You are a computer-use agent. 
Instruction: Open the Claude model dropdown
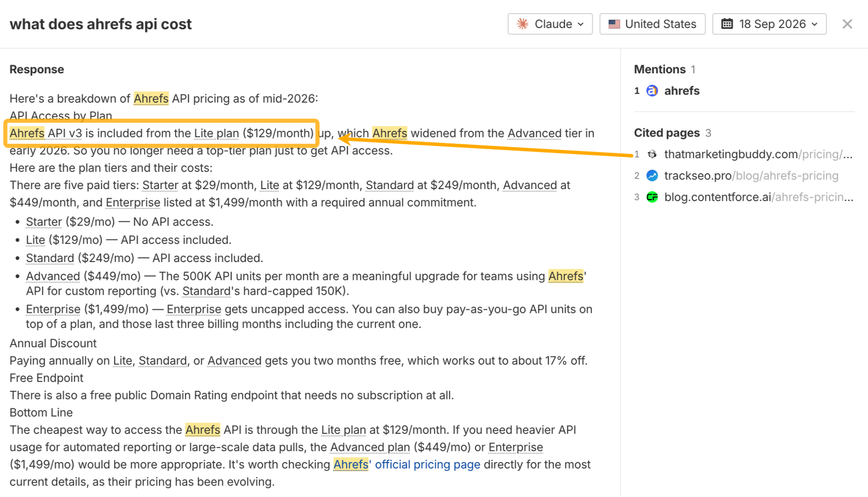tap(550, 24)
